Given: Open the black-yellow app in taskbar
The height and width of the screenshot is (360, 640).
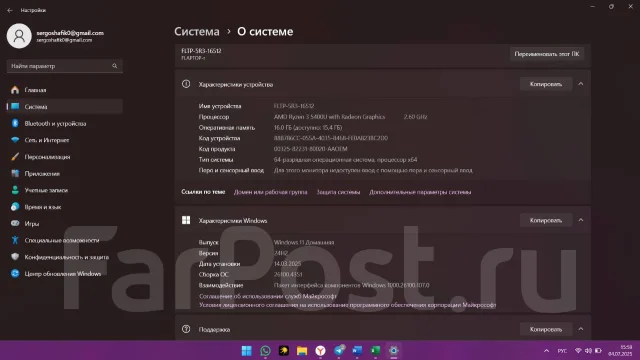Looking at the screenshot, I should (x=284, y=351).
